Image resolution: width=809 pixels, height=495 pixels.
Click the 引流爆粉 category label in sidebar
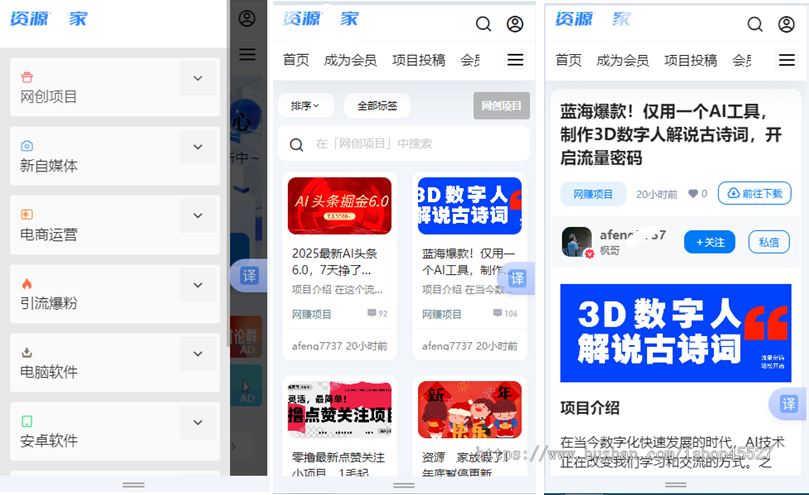[x=48, y=303]
